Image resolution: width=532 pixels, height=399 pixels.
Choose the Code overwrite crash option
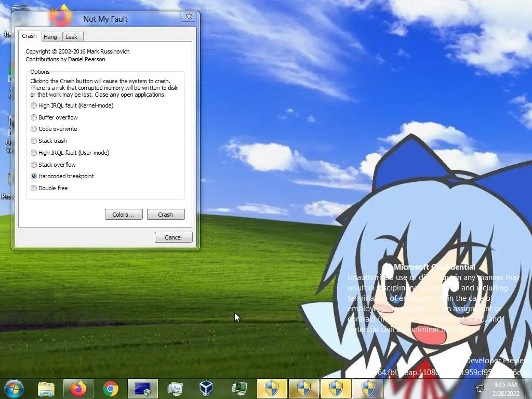point(54,129)
